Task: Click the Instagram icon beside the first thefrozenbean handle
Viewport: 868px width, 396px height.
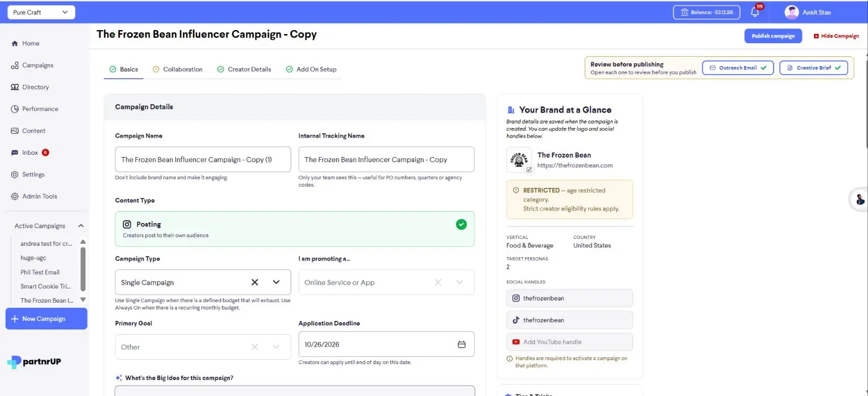Action: (x=516, y=298)
